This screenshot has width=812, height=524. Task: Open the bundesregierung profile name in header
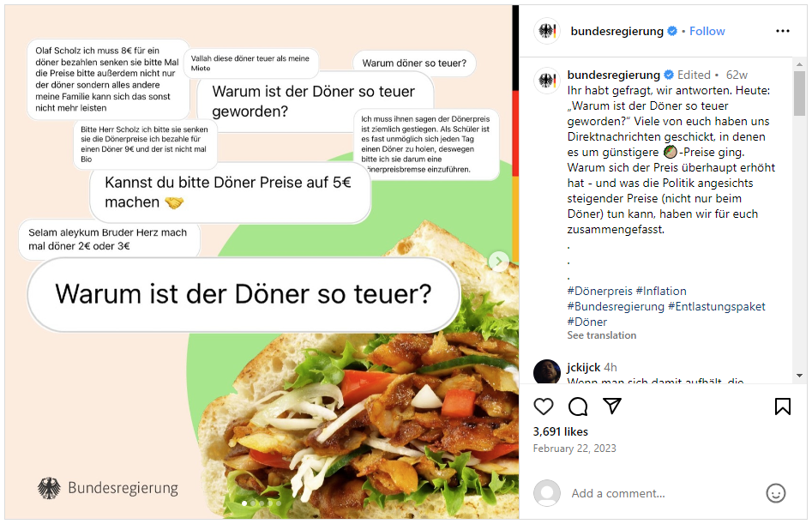[617, 31]
